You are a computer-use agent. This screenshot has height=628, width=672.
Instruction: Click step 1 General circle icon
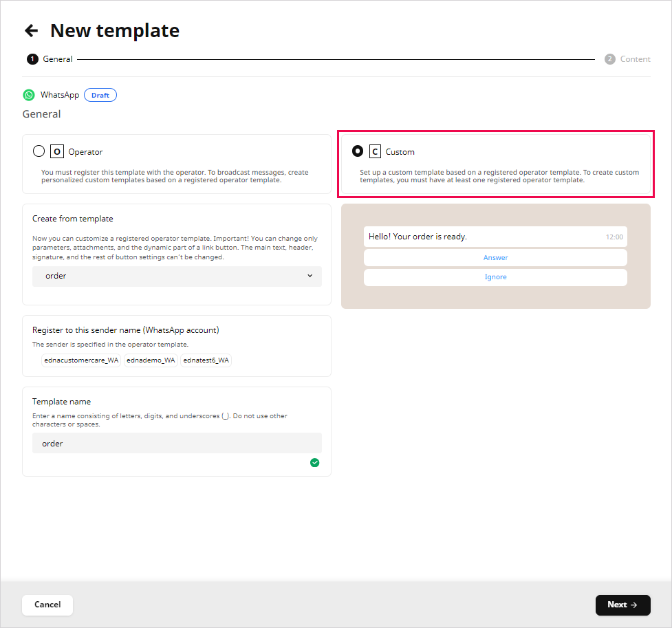(x=32, y=59)
